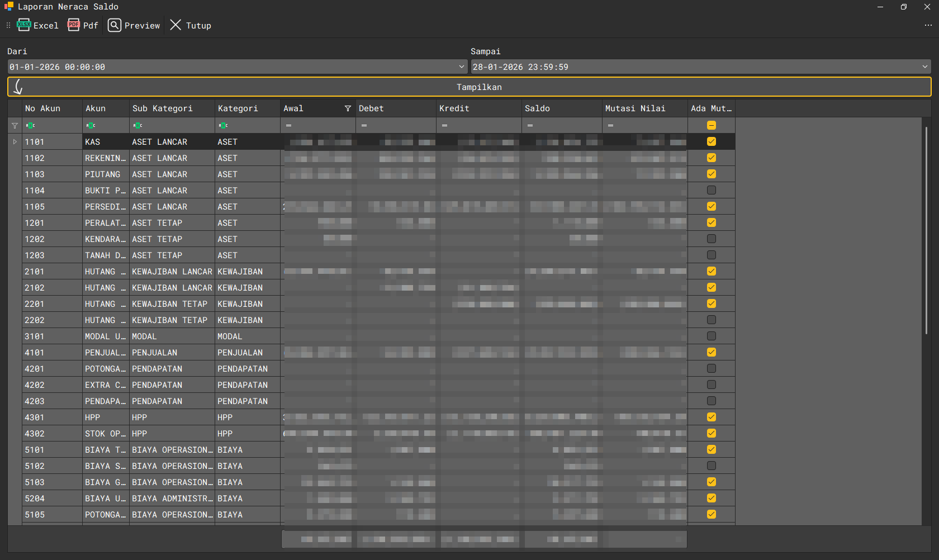
Task: Click the No Akun filter operator icon
Action: 31,126
